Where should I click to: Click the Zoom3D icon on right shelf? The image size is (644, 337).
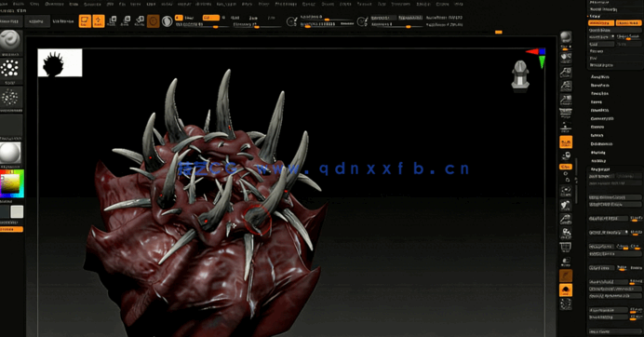pyautogui.click(x=566, y=219)
